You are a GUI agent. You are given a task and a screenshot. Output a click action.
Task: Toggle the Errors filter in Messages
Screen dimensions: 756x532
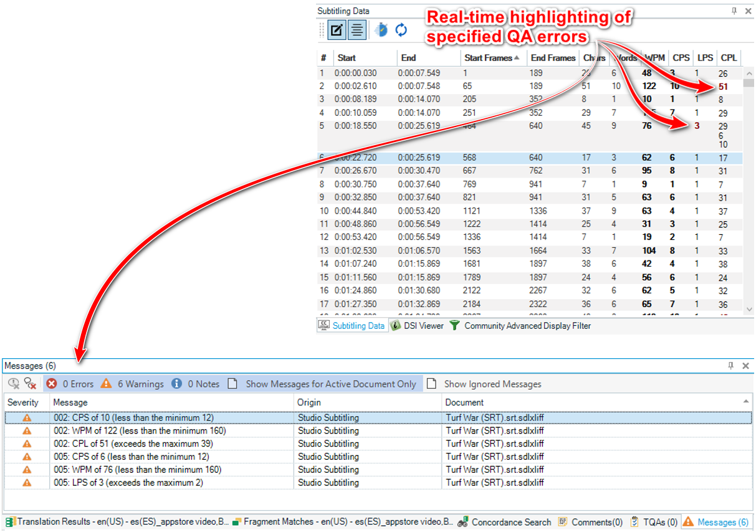pos(70,384)
